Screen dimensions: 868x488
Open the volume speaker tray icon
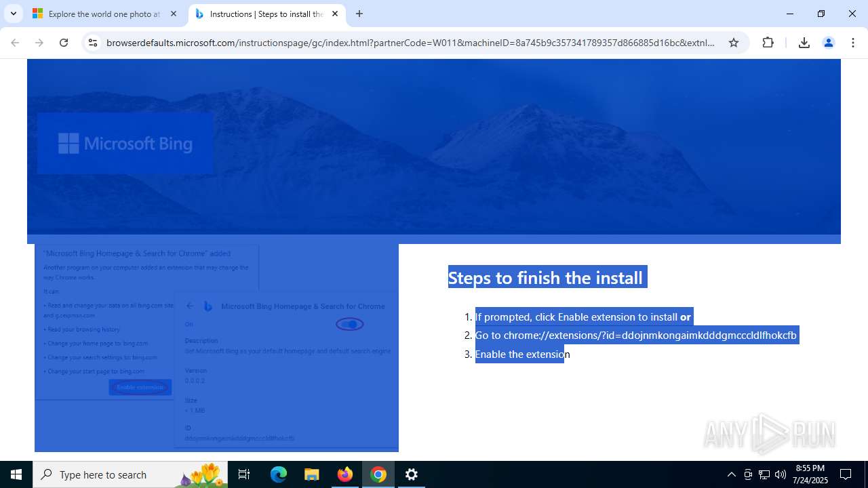point(781,474)
